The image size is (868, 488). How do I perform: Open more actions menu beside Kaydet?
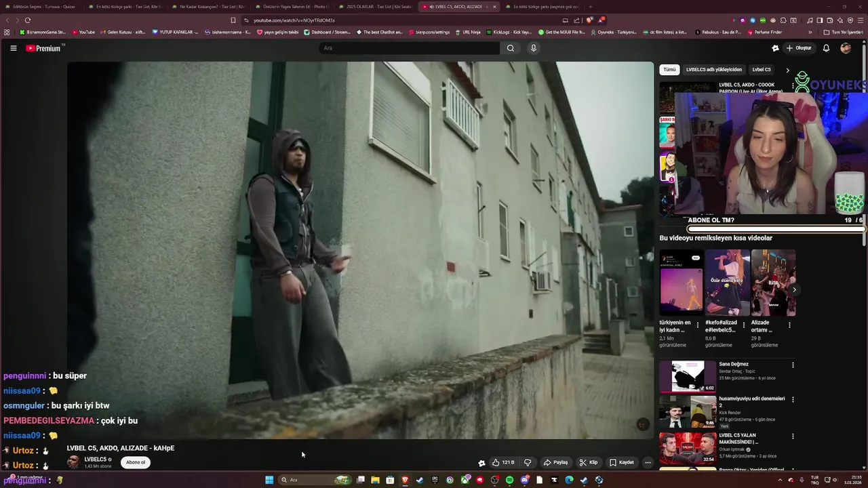coord(648,462)
